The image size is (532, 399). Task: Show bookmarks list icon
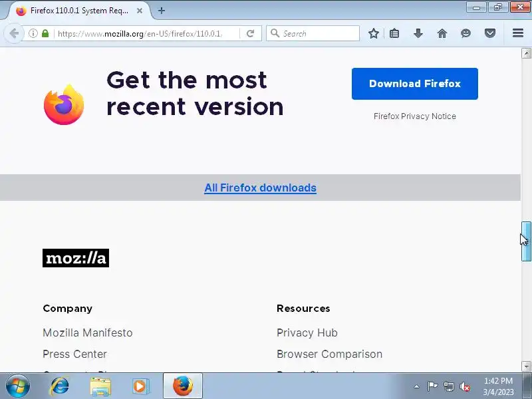click(x=394, y=33)
